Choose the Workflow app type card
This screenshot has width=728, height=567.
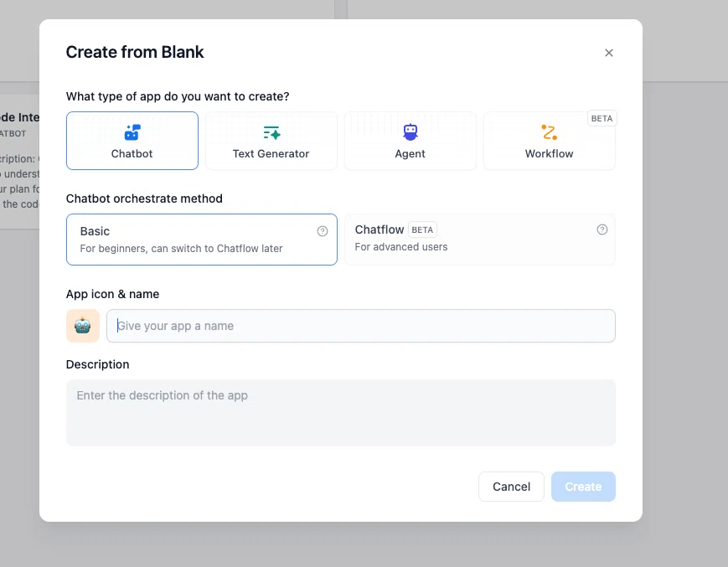click(x=550, y=141)
